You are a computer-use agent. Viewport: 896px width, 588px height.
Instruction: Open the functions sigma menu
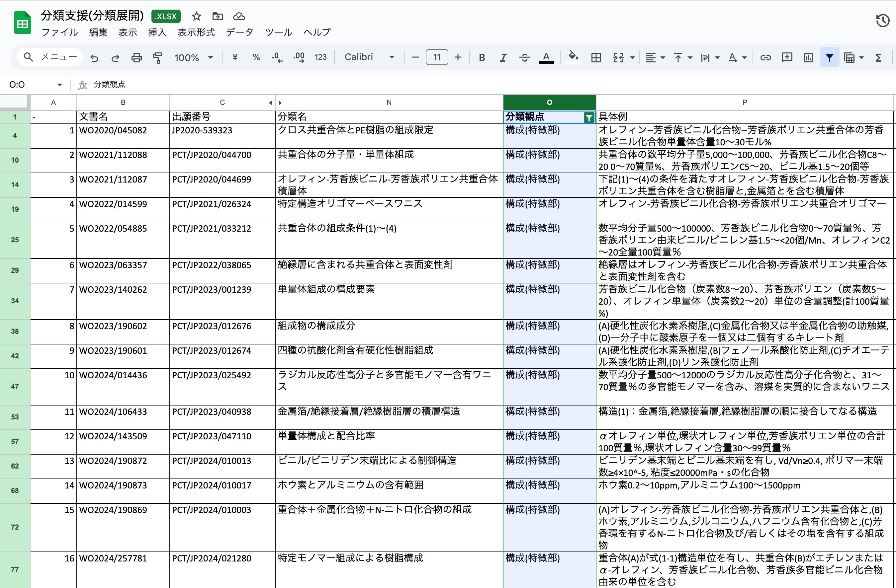click(x=878, y=57)
